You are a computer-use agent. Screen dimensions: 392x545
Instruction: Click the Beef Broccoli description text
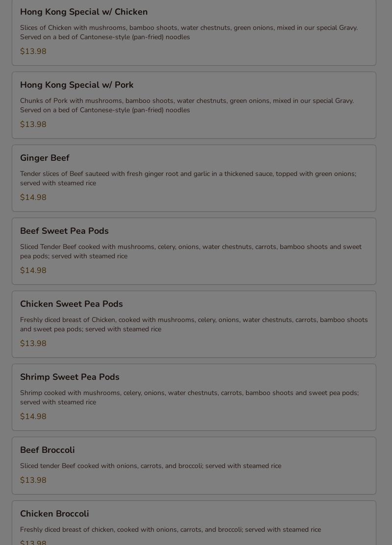(x=150, y=466)
